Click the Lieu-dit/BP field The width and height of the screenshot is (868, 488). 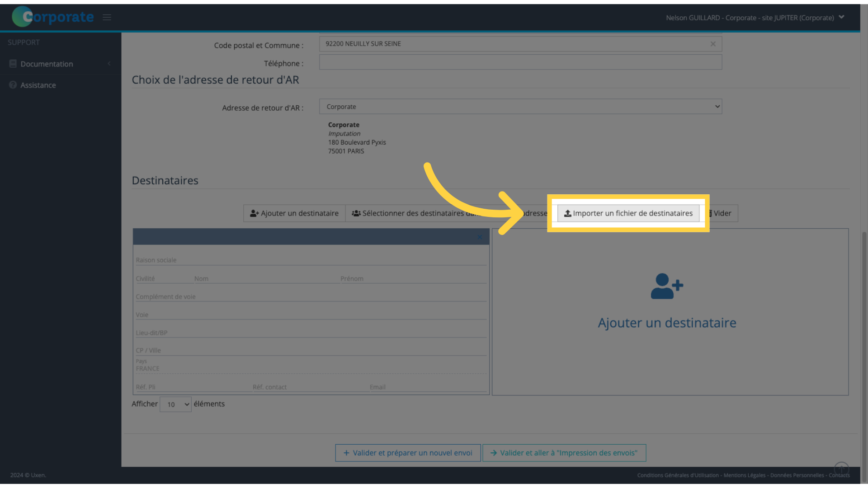[311, 333]
